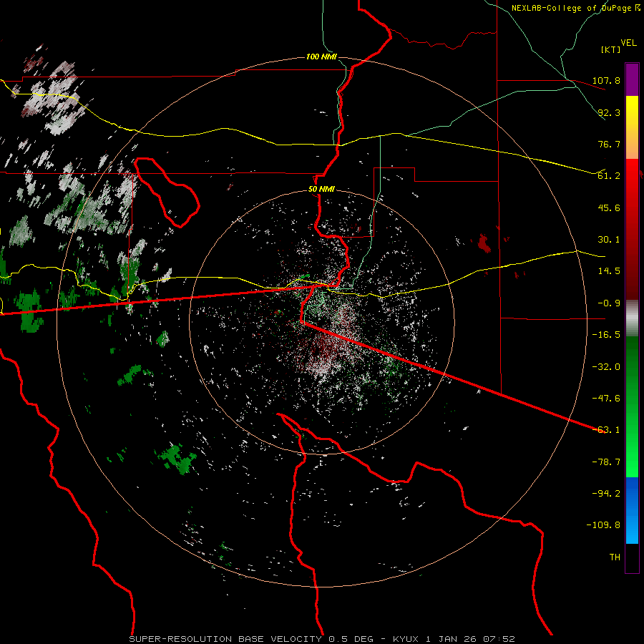Click the bright green segment of the color bar
This screenshot has height=644, width=644.
[632, 406]
